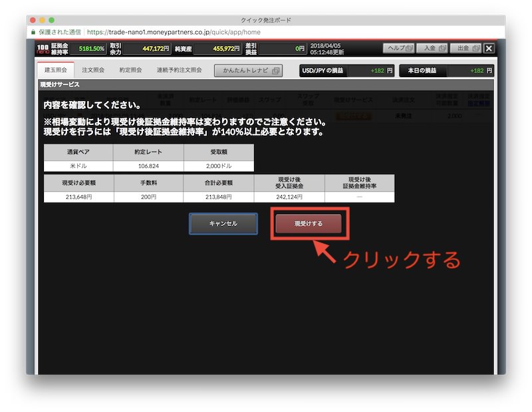Click the 出金 withdrawal button

(466, 48)
